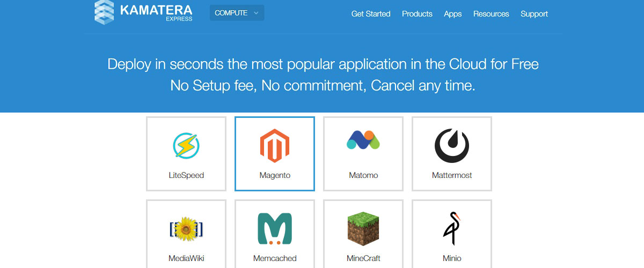
Task: Click the Magento app label text
Action: click(275, 175)
